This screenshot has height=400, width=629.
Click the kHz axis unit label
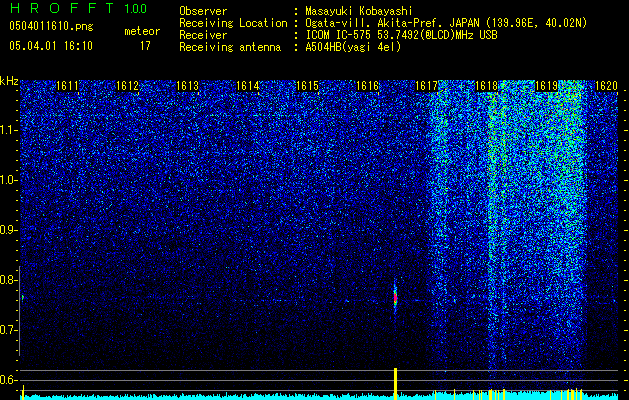click(x=9, y=81)
